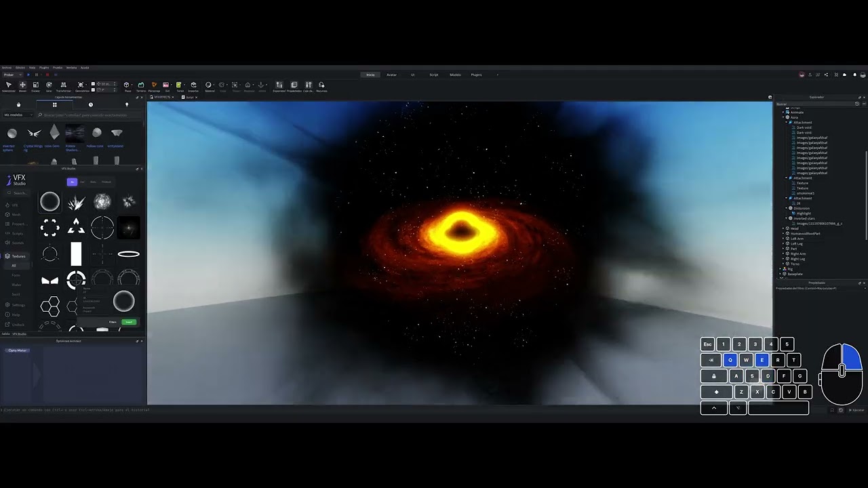Choose the Seleccionar tool
This screenshot has height=488, width=868.
point(9,87)
